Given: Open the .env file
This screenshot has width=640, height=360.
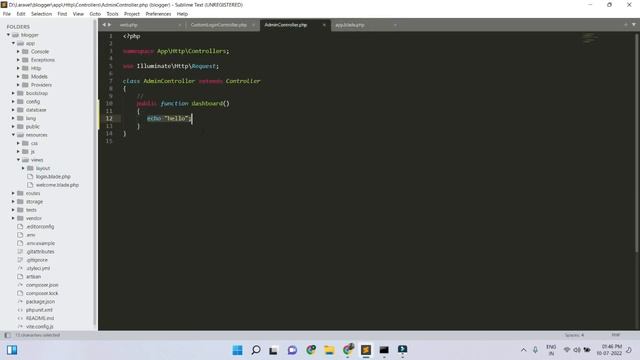Looking at the screenshot, I should [31, 235].
